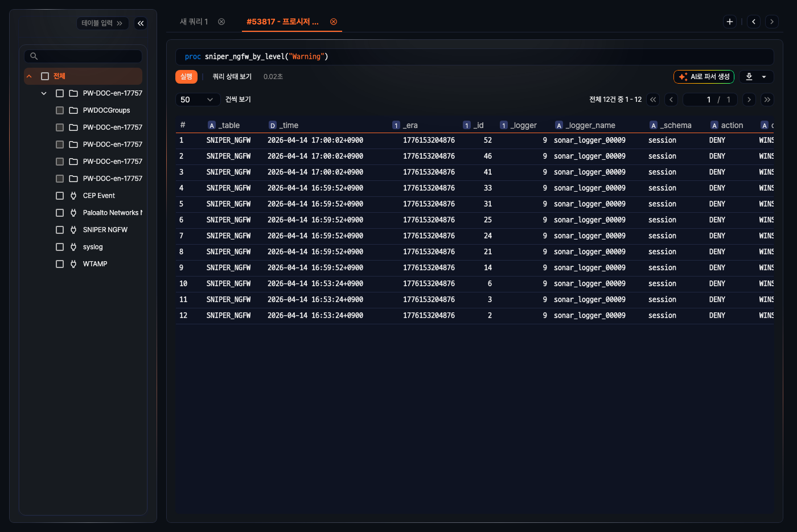Screen dimensions: 797x532
Task: Click AI로 파서 생성 button
Action: [704, 77]
